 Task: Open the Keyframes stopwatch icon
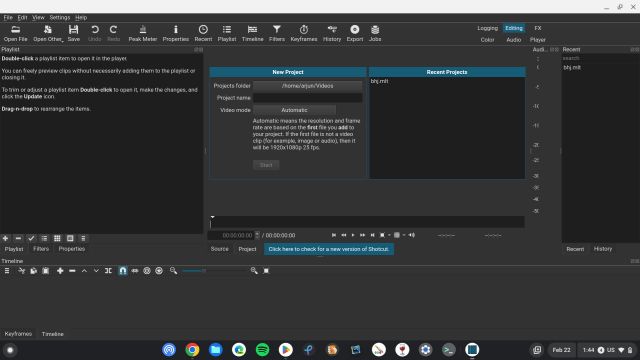tap(304, 33)
